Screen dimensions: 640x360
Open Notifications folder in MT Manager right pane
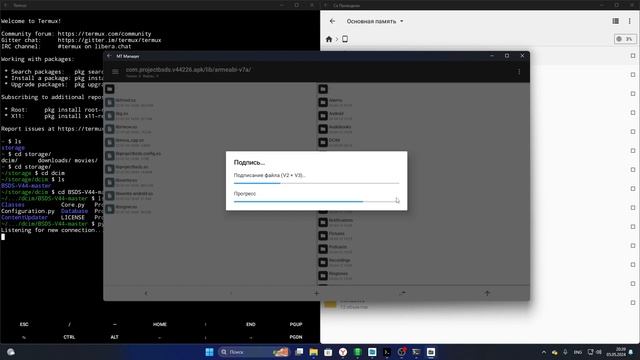[423, 222]
